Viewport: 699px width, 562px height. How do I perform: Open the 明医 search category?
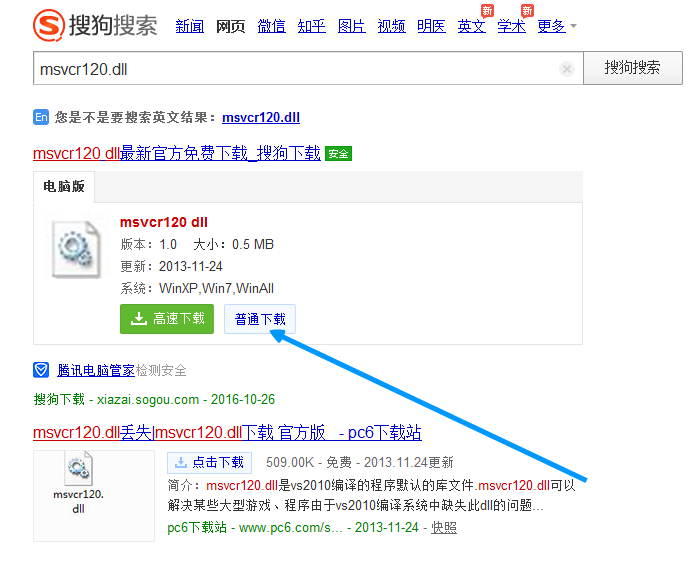[x=432, y=26]
